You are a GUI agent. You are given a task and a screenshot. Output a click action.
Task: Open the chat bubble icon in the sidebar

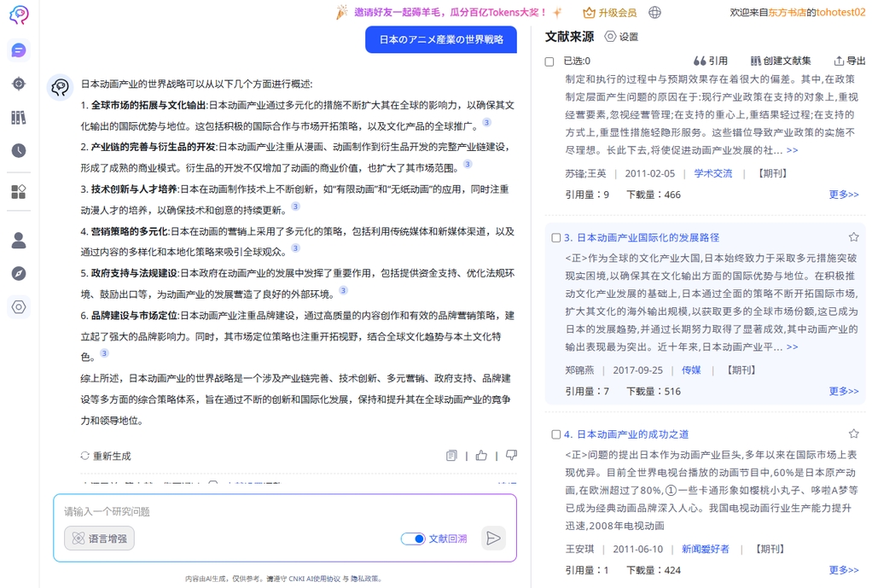tap(19, 50)
